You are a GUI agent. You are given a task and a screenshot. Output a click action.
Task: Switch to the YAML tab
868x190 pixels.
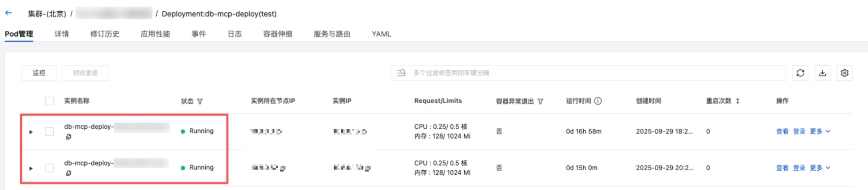pos(381,34)
